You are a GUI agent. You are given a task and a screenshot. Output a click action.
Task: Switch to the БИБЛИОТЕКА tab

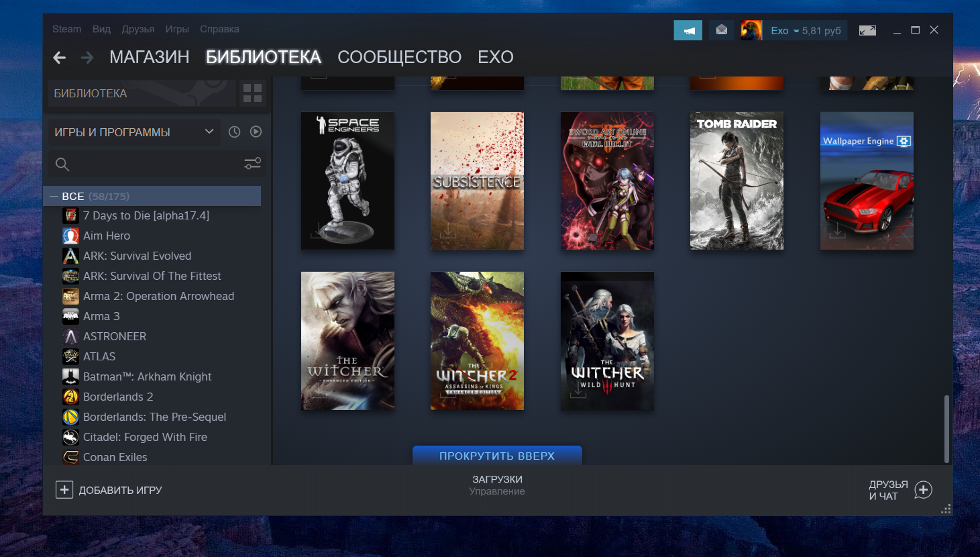pyautogui.click(x=263, y=57)
